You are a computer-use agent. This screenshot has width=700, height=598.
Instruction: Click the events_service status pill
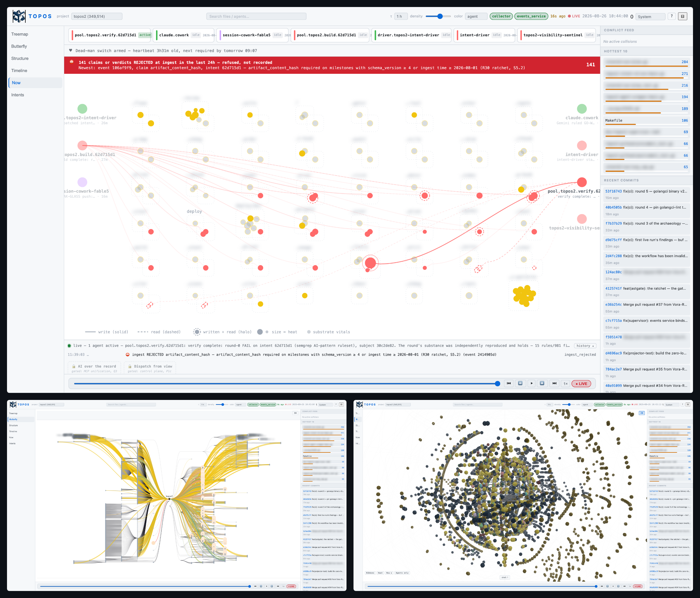531,16
